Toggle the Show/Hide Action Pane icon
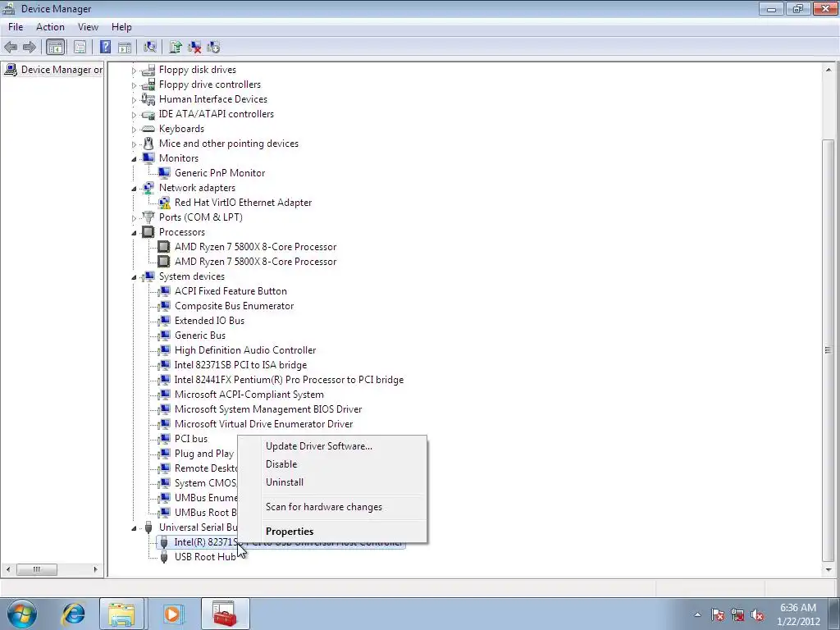This screenshot has height=630, width=840. click(x=125, y=47)
